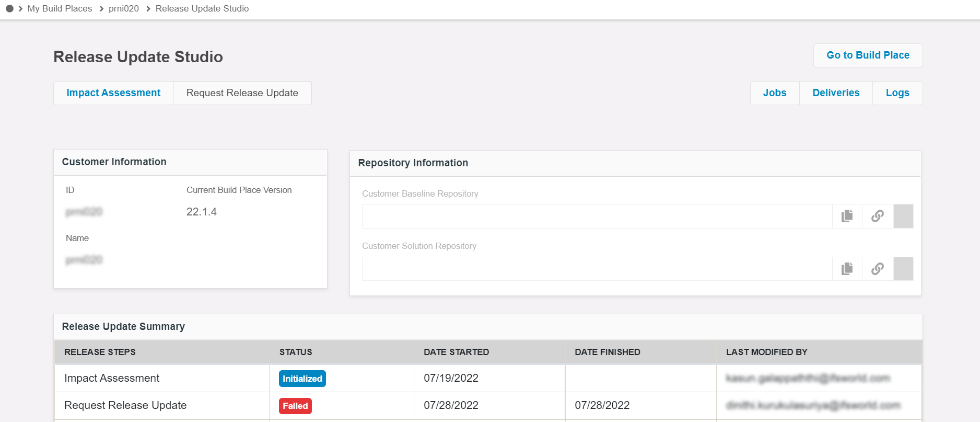Focus the Customer Baseline Repository field
This screenshot has width=980, height=422.
click(597, 216)
